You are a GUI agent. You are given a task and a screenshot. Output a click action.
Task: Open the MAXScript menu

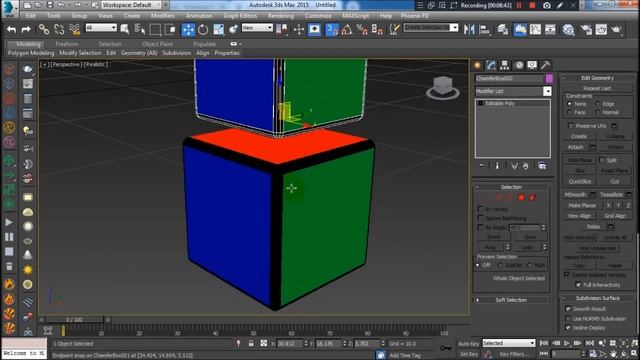coord(356,16)
